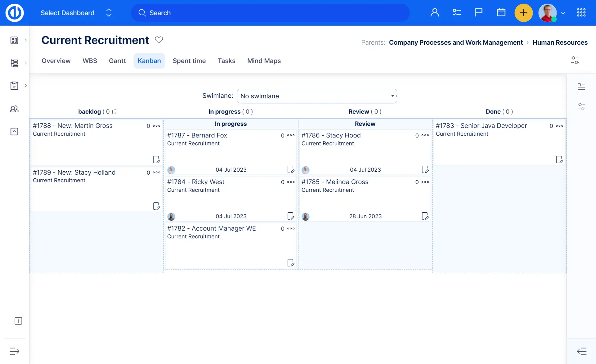Open the calendar icon in header
The image size is (596, 364).
point(501,13)
